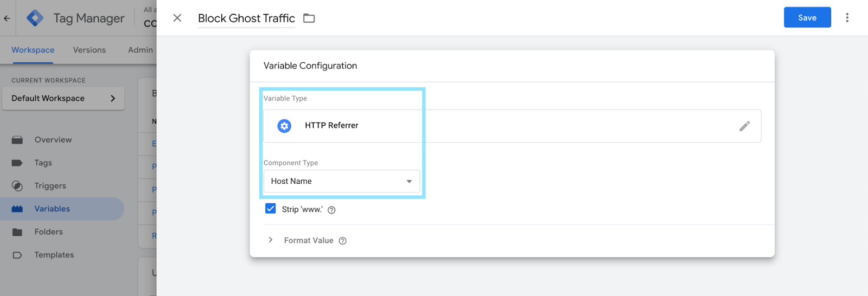
Task: Open Folders in the sidebar
Action: click(62, 231)
